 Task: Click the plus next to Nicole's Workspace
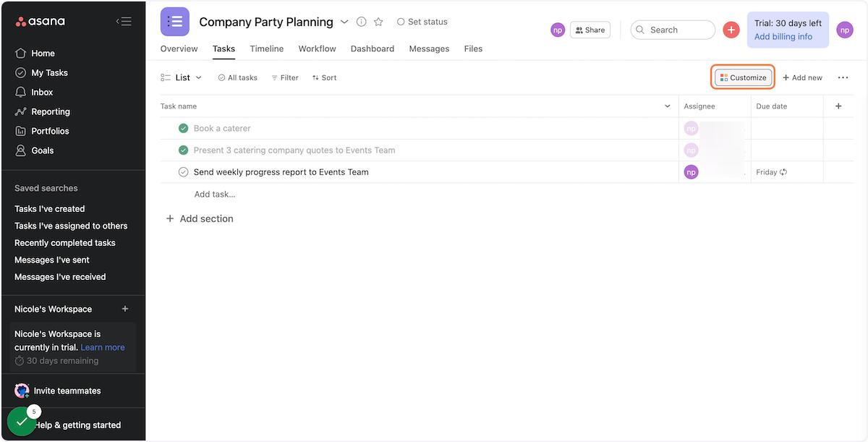125,309
